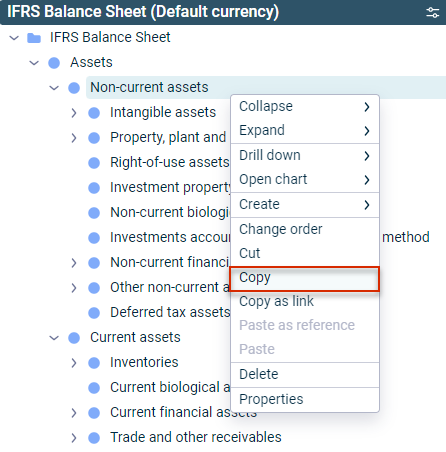Click the blue dot beside Deferred tax assets
Viewport: 446px width, 452px height.
[x=94, y=313]
